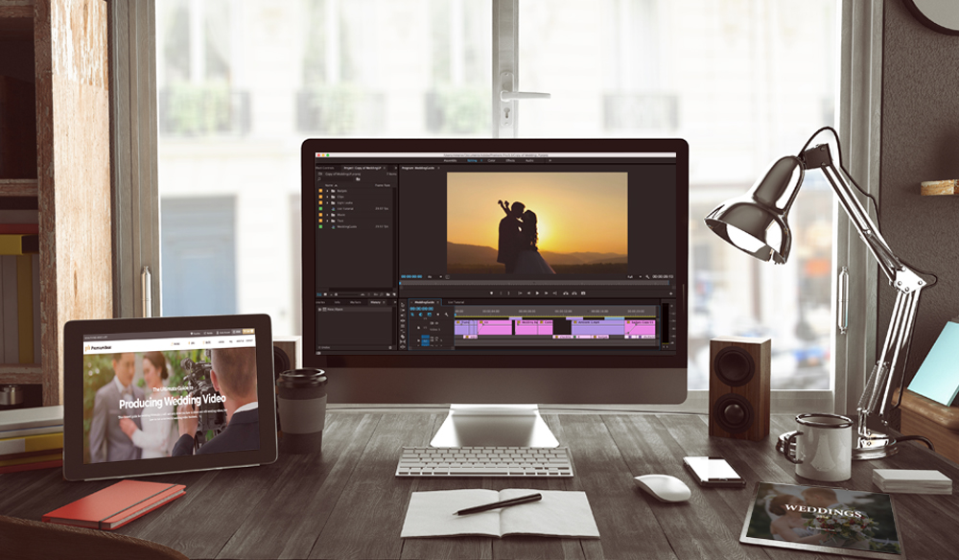
Task: Expand the Clips bin in the Project panel
Action: pos(327,197)
